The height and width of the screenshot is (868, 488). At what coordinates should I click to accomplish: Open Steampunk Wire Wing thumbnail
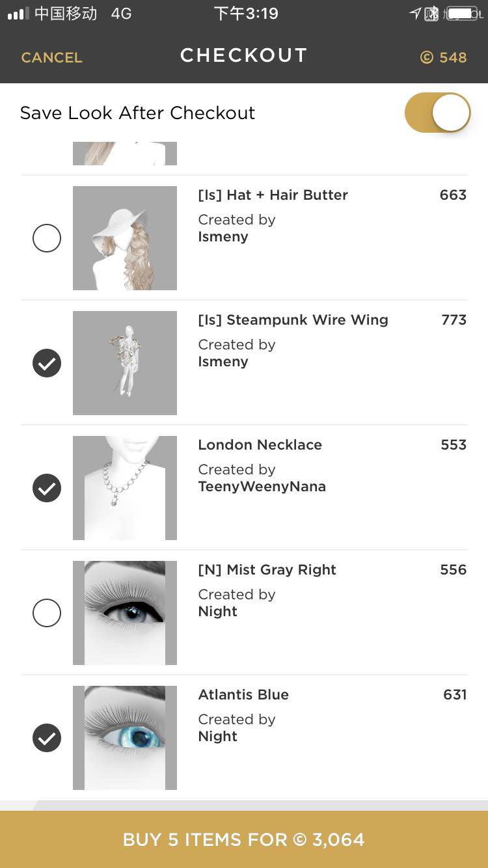click(125, 363)
